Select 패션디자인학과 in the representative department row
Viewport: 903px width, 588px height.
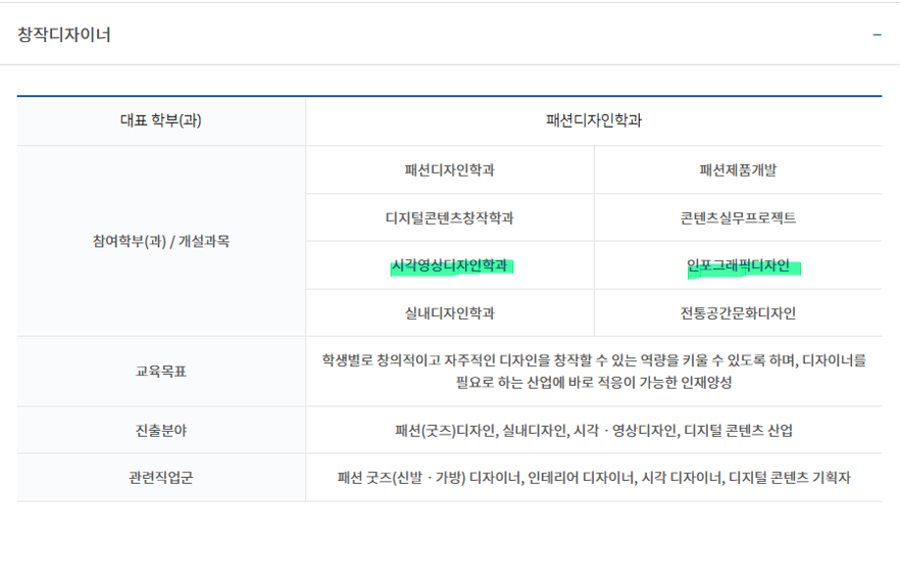[593, 122]
